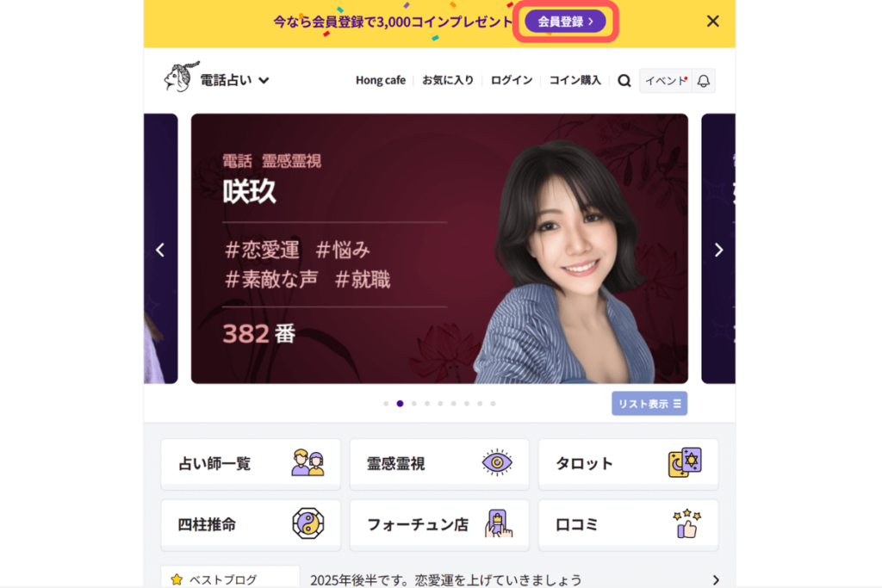Open 占い師一覧 fortune tellers tile
882x588 pixels.
(251, 464)
